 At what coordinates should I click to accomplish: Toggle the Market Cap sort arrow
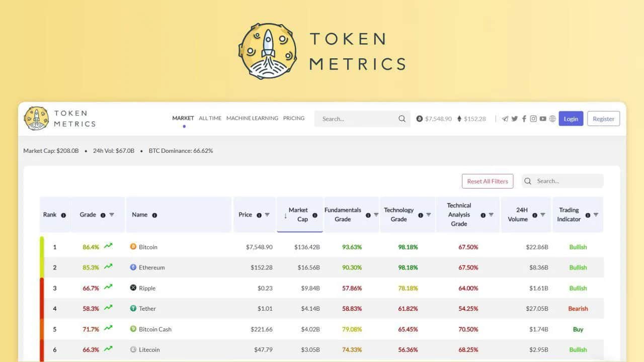[x=286, y=216]
